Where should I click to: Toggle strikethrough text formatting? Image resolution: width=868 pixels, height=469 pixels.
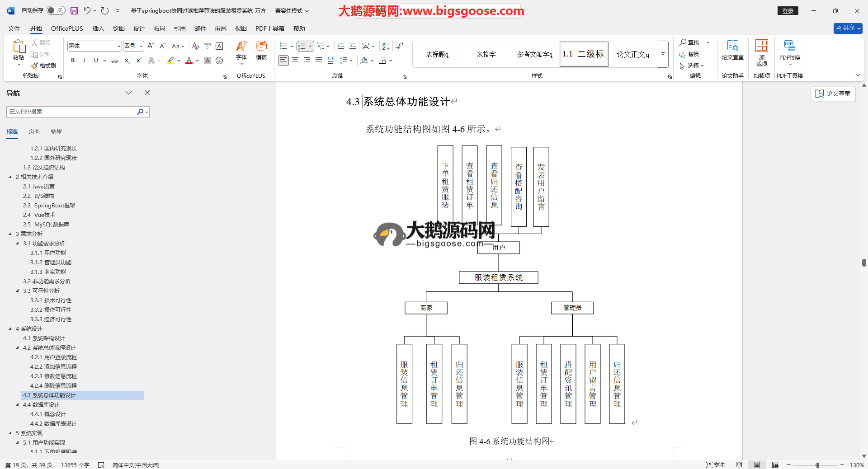coord(115,61)
